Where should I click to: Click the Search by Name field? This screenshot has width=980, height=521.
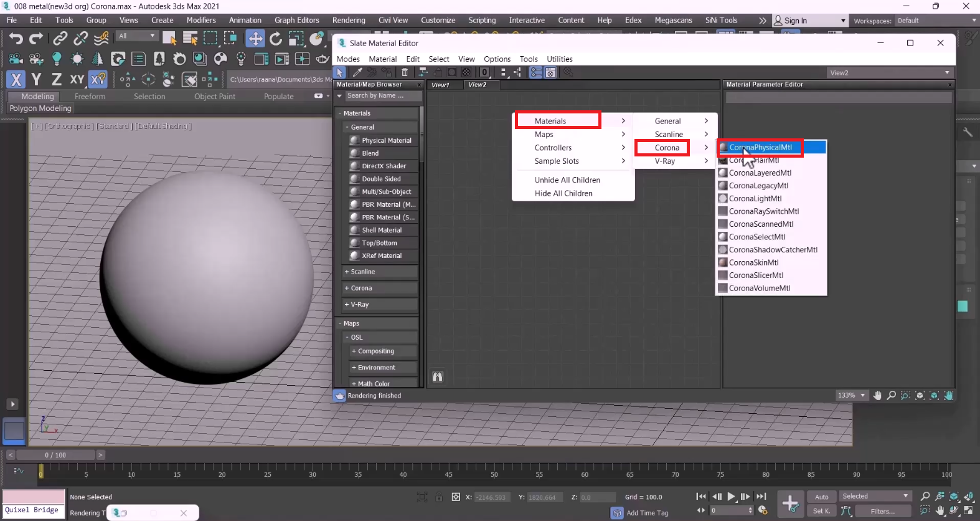383,96
